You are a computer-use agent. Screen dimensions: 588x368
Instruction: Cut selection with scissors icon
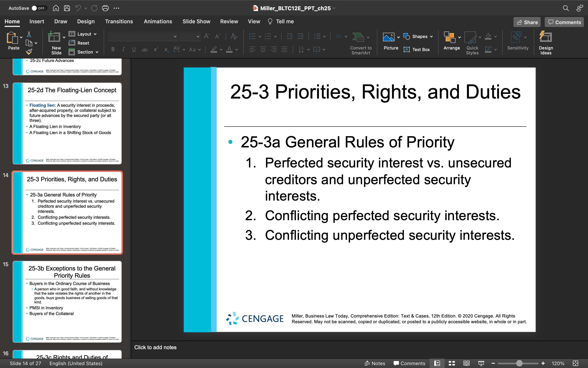(29, 34)
